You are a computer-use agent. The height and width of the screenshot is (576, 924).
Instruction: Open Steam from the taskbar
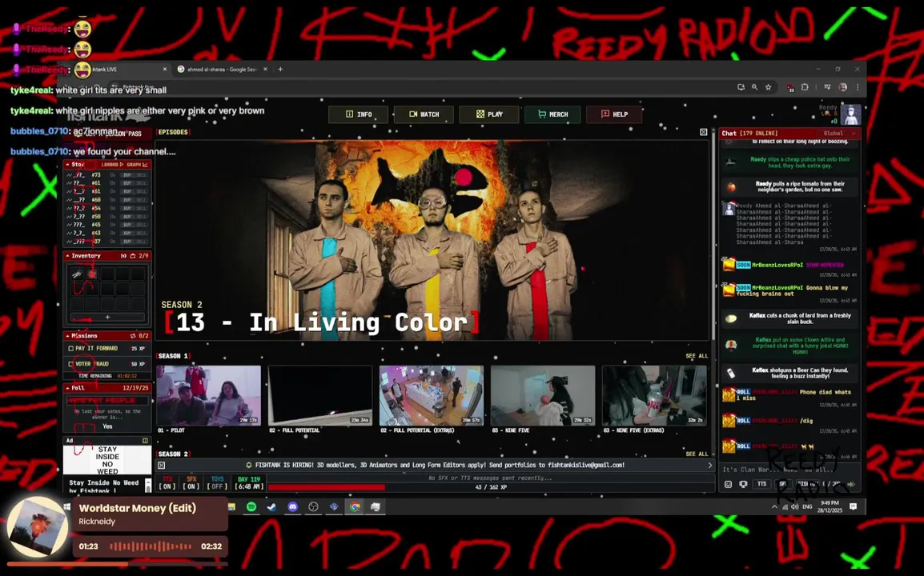click(271, 507)
